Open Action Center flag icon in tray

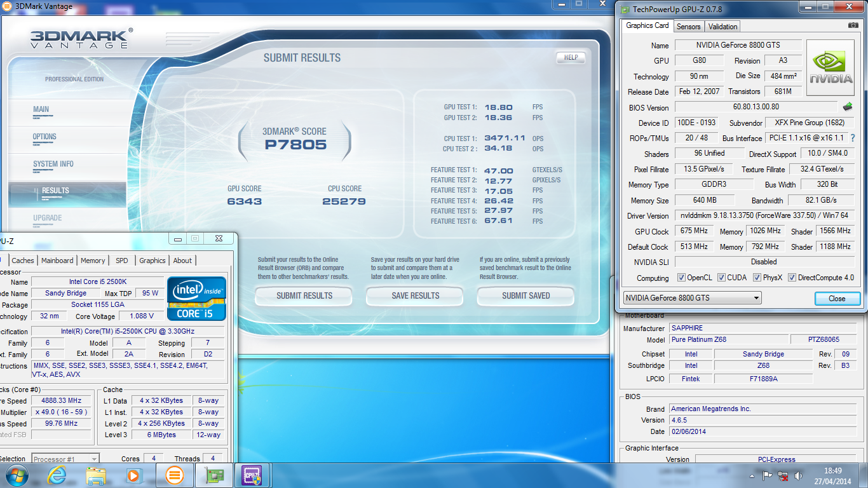(768, 475)
